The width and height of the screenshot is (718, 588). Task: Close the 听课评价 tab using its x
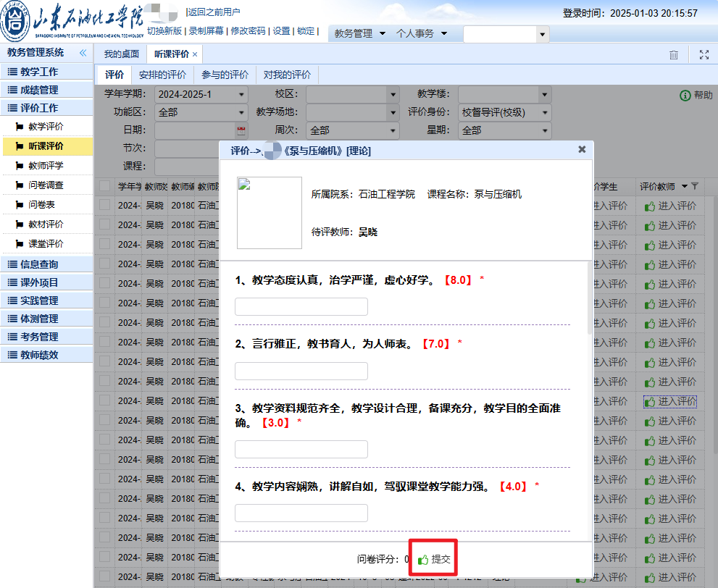[x=195, y=55]
